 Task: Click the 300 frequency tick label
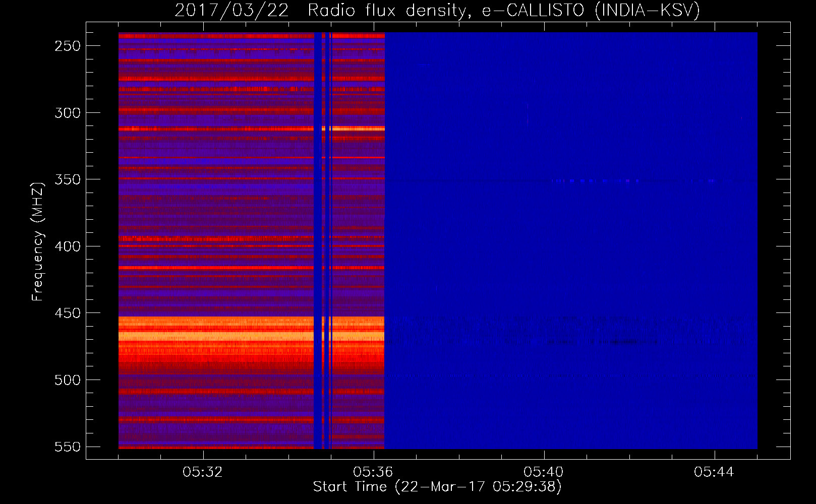pos(68,113)
